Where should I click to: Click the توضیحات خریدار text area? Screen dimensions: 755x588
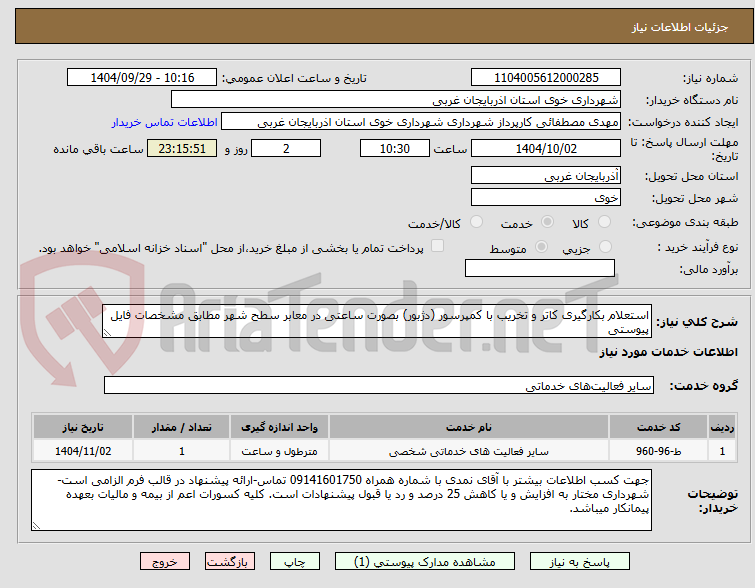[341, 500]
